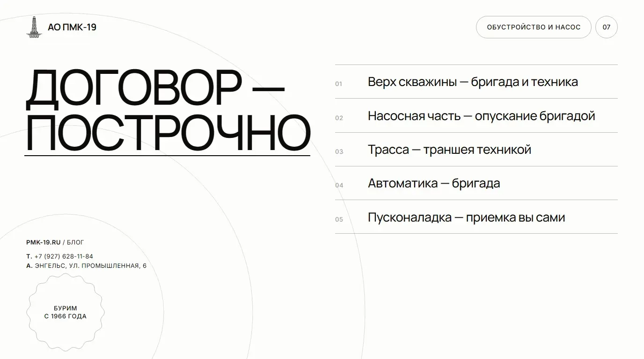Viewport: 644px width, 359px height.
Task: Click the АО ПМК-19 company name
Action: (x=72, y=28)
